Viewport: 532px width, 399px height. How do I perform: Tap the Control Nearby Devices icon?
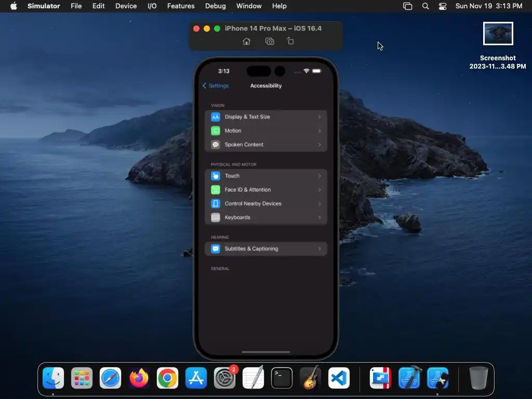216,204
